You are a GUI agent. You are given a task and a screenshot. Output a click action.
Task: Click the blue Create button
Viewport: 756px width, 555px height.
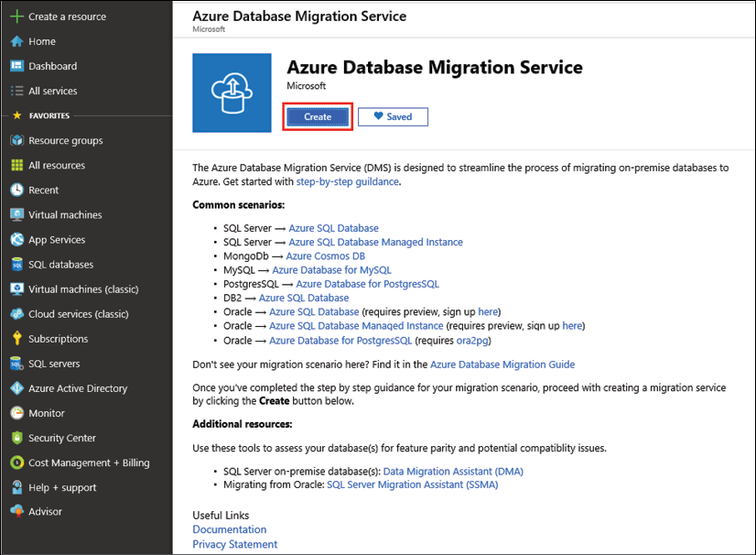(318, 117)
